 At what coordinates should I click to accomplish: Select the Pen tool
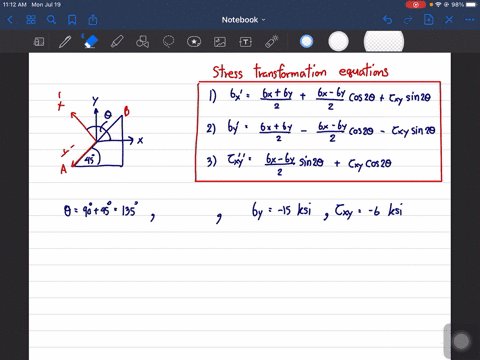click(65, 42)
